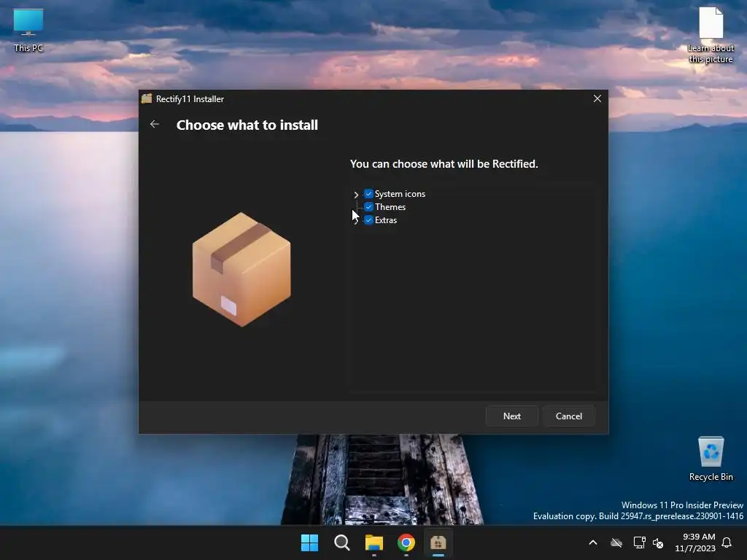The height and width of the screenshot is (560, 747).
Task: Click the OneDrive cloud tray icon
Action: (x=616, y=542)
